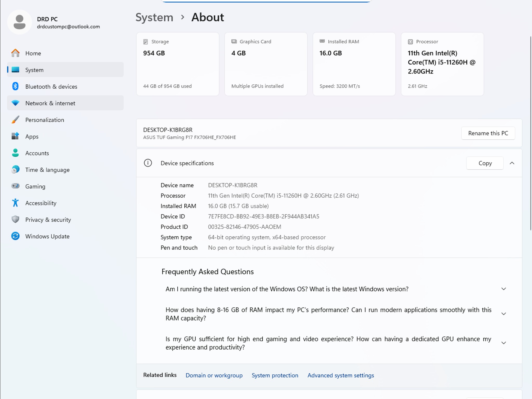
Task: Click the Rename this PC button
Action: (x=488, y=133)
